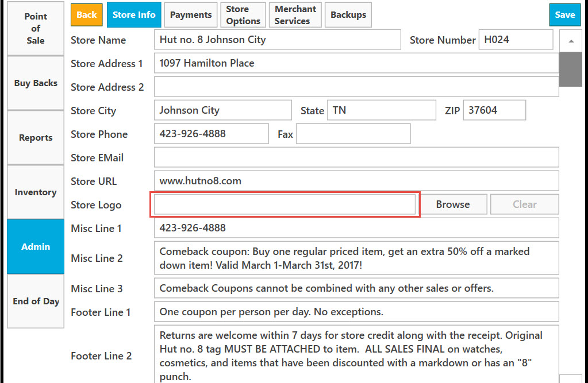Edit the Store Address 1 field
588x383 pixels.
point(356,63)
